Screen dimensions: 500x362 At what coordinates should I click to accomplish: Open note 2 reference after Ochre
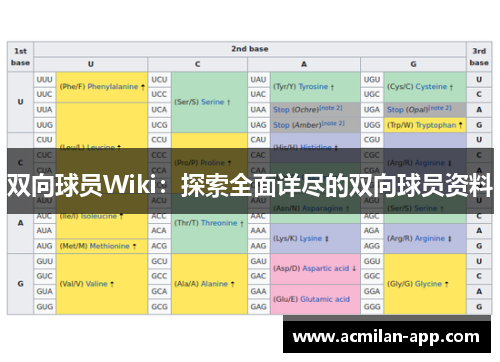(331, 108)
